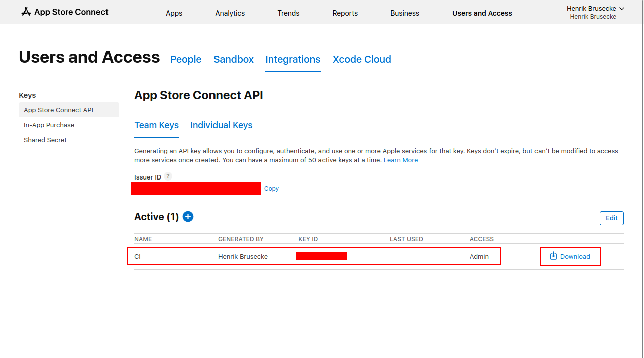644x358 pixels.
Task: Click Henrik Brusecke in Generated By column
Action: click(243, 256)
